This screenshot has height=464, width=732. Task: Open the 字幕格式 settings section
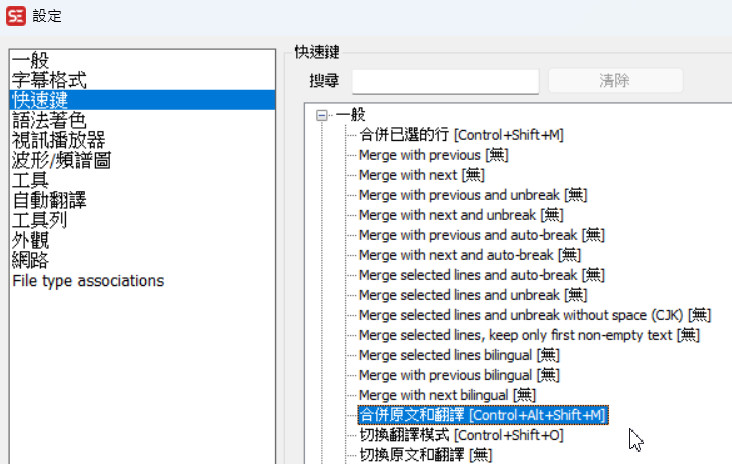click(49, 80)
